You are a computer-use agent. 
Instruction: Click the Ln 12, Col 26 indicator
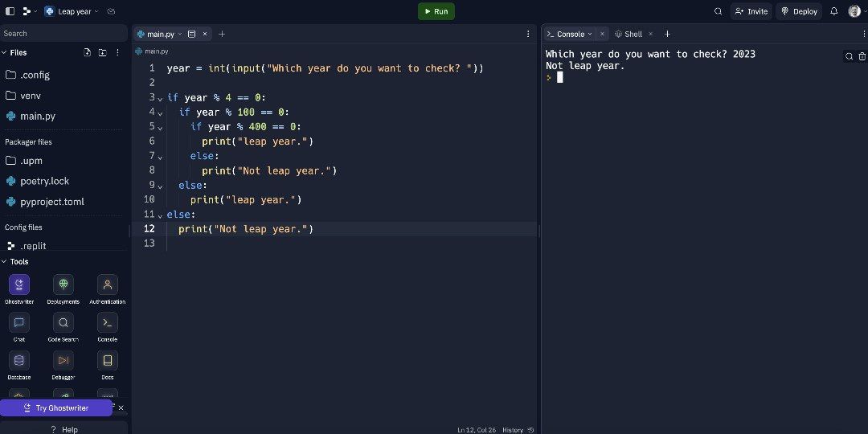pyautogui.click(x=477, y=429)
